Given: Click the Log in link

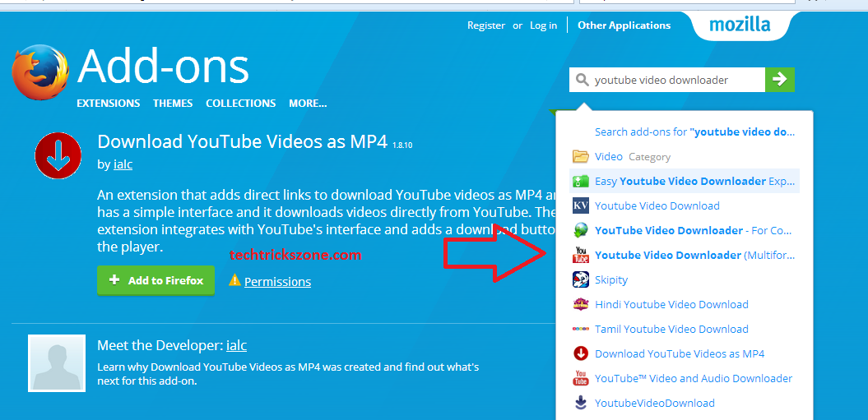Looking at the screenshot, I should (543, 25).
